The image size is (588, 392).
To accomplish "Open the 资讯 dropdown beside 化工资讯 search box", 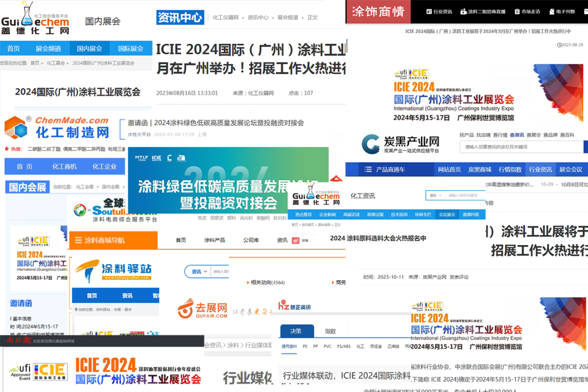I will click(x=436, y=195).
